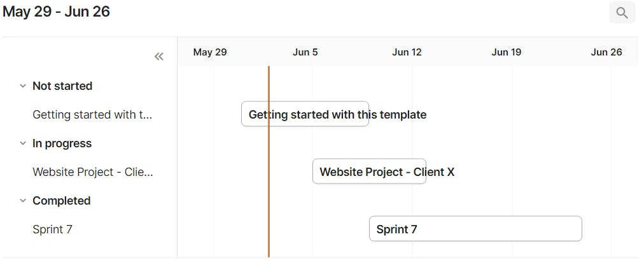Open Getting started with this template bar
Image resolution: width=644 pixels, height=262 pixels.
(305, 114)
